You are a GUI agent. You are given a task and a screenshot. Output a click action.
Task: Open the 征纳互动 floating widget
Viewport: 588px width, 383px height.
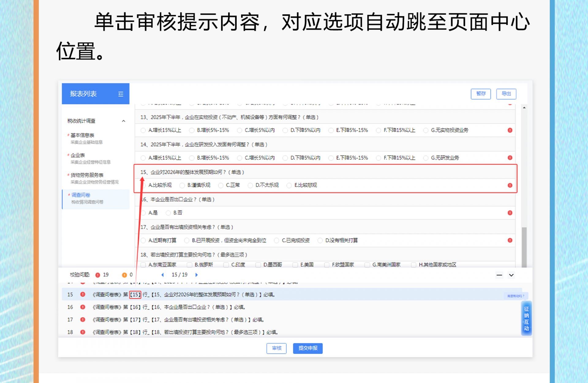[526, 318]
